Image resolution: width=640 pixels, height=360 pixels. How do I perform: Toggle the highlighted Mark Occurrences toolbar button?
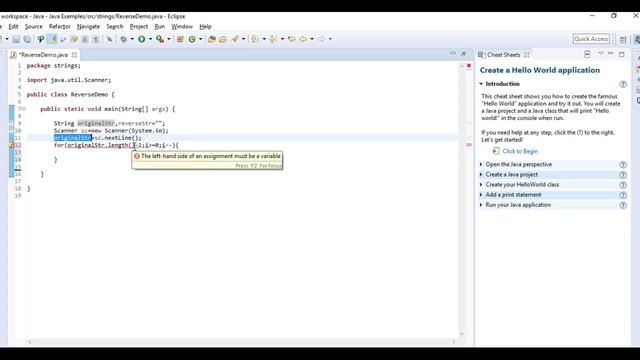tap(52, 39)
